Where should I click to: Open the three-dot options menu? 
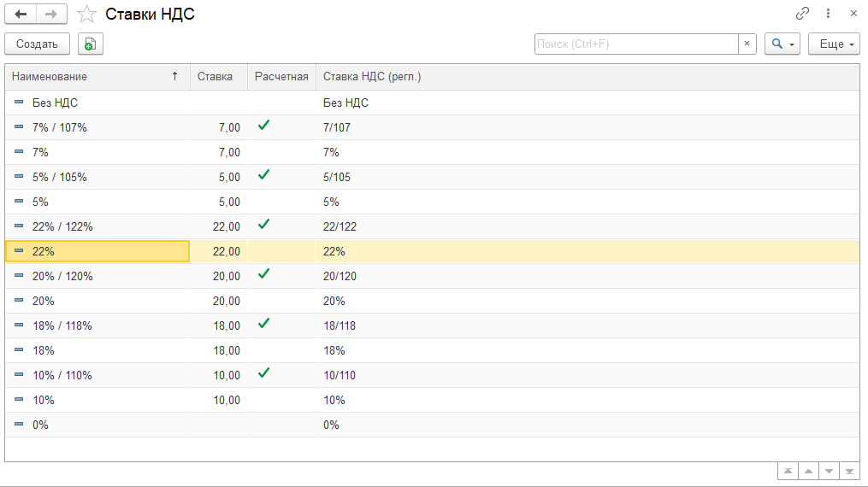pyautogui.click(x=828, y=14)
